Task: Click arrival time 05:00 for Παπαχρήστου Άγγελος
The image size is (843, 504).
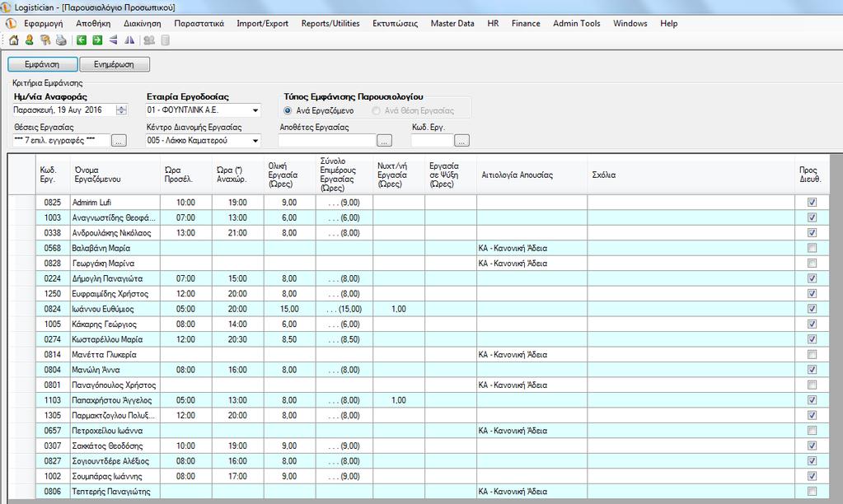Action: coord(186,400)
